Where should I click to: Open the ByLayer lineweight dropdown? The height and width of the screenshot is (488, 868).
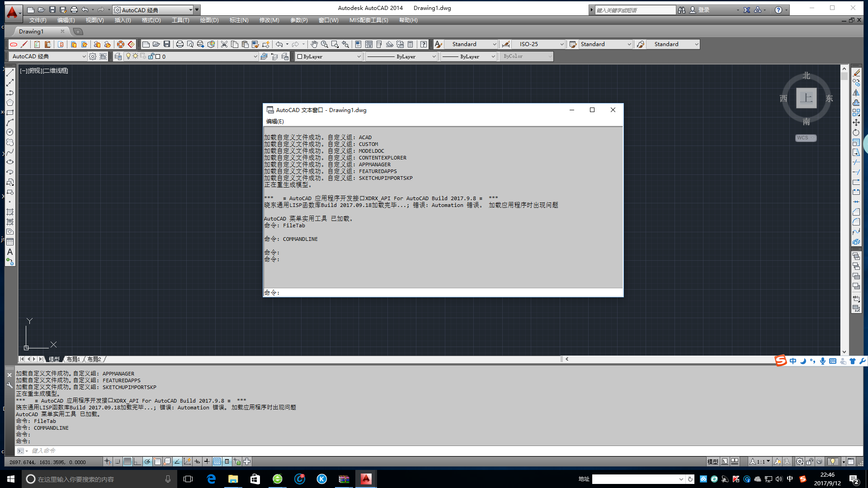coord(493,56)
